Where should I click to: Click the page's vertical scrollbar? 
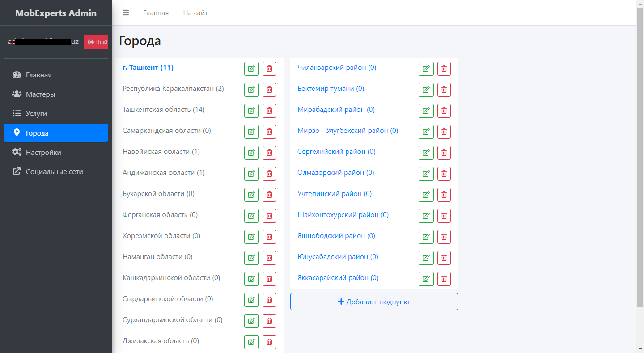pyautogui.click(x=640, y=157)
